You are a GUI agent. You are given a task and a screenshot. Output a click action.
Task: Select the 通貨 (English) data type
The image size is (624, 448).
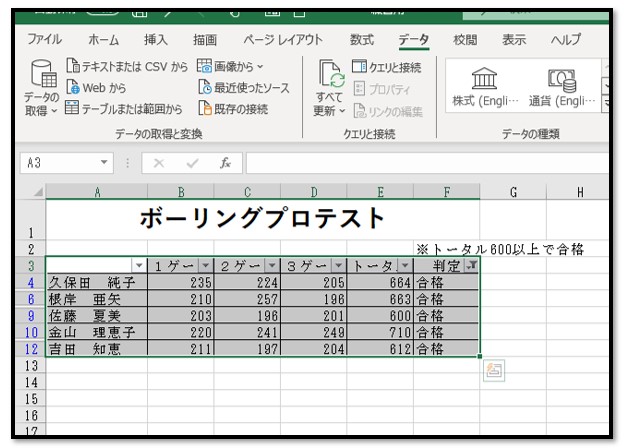pos(562,87)
